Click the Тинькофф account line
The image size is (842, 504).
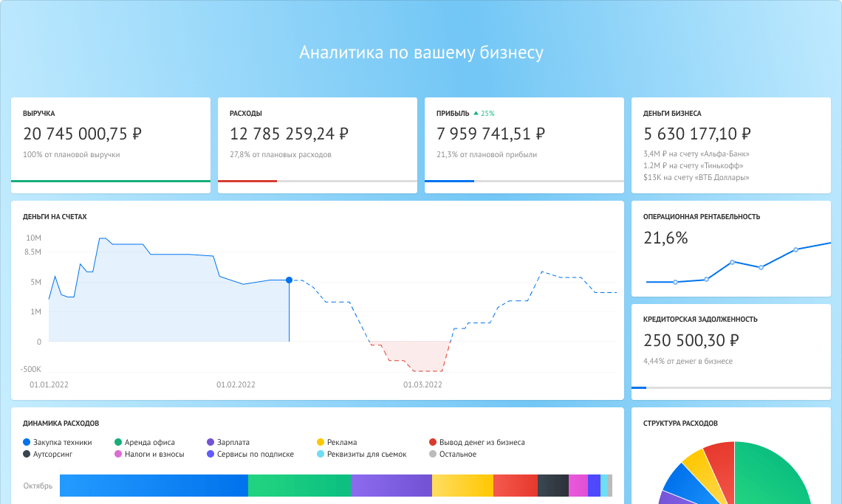point(694,166)
